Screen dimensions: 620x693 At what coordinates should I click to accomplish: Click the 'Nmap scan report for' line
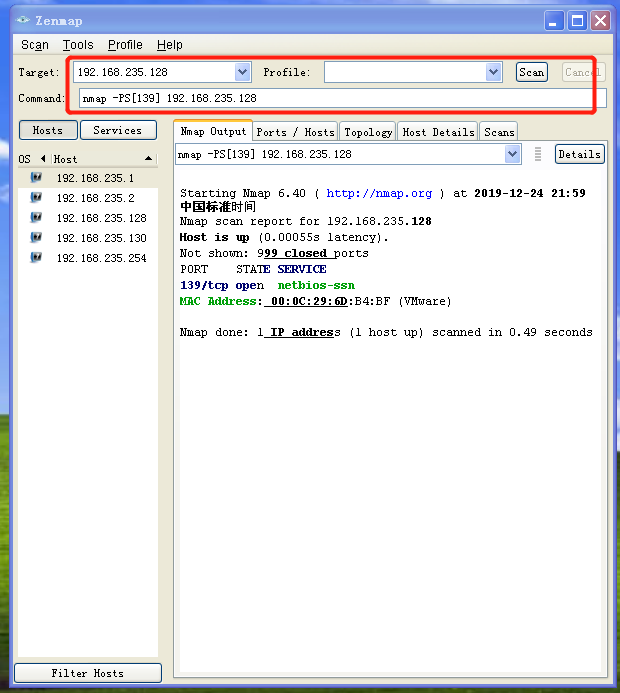(x=305, y=221)
